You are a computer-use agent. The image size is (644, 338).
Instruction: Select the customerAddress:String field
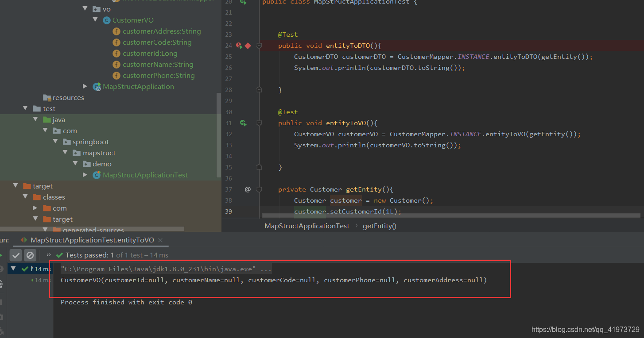point(162,31)
